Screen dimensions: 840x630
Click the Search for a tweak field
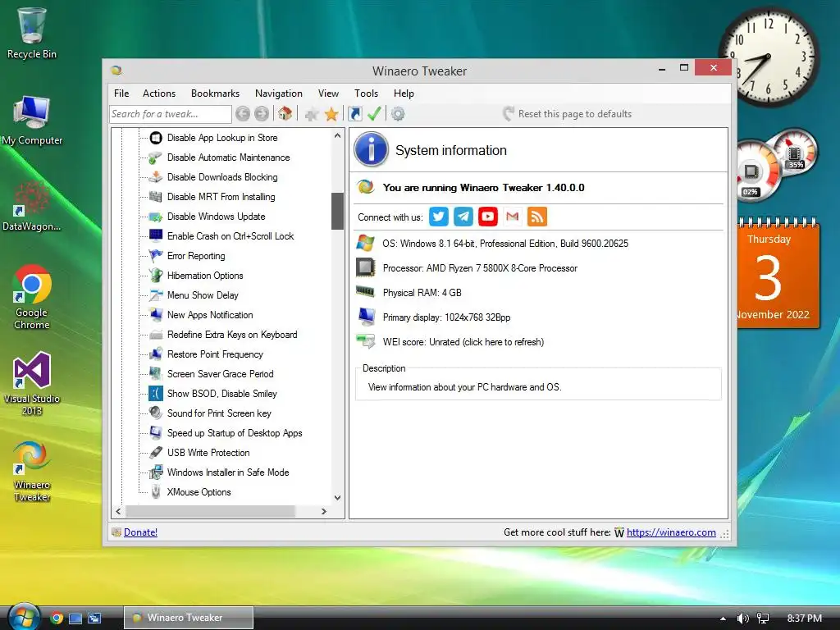(171, 113)
